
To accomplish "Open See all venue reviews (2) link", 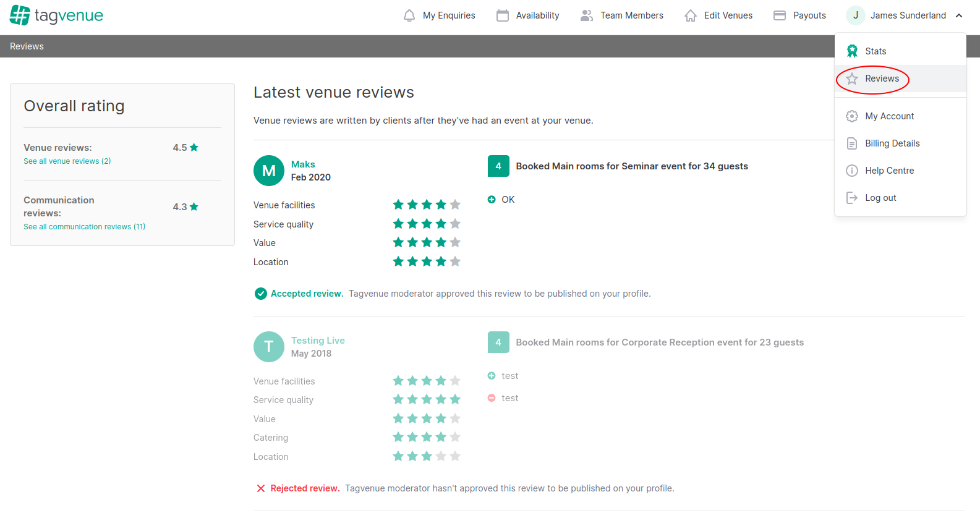I will coord(67,161).
